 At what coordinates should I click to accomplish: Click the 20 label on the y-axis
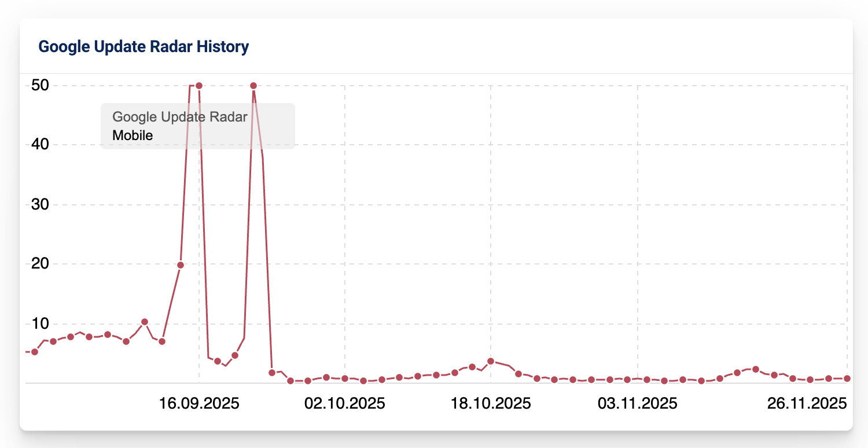tap(39, 264)
